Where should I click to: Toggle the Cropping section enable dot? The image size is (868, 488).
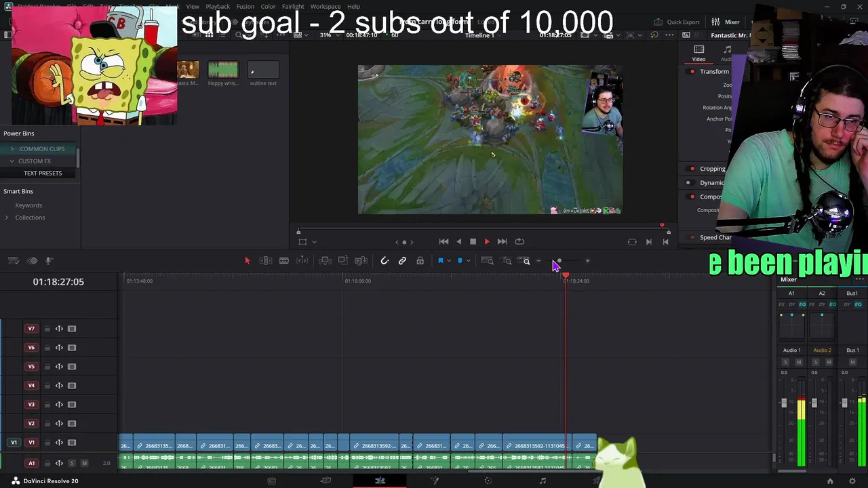(692, 169)
